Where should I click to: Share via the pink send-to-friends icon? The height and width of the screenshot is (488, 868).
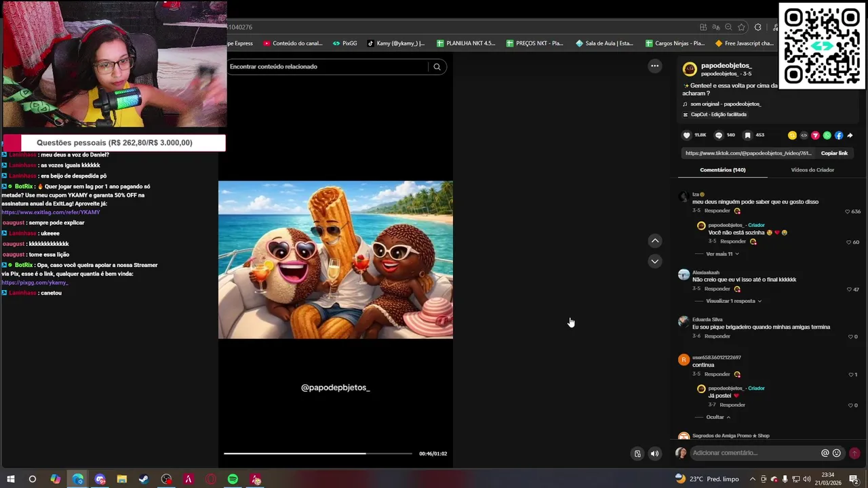tap(816, 136)
